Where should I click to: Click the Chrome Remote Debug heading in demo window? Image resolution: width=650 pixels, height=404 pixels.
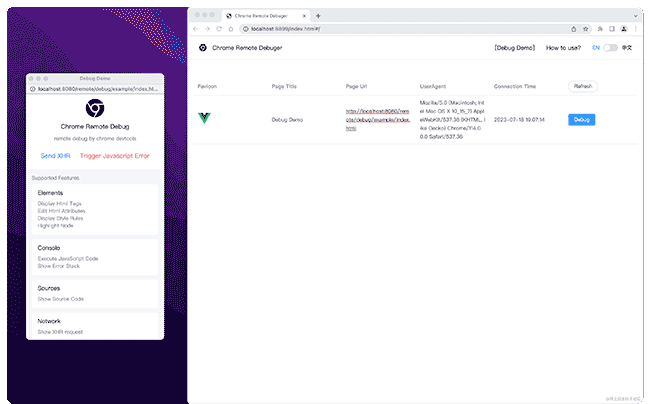tap(95, 126)
